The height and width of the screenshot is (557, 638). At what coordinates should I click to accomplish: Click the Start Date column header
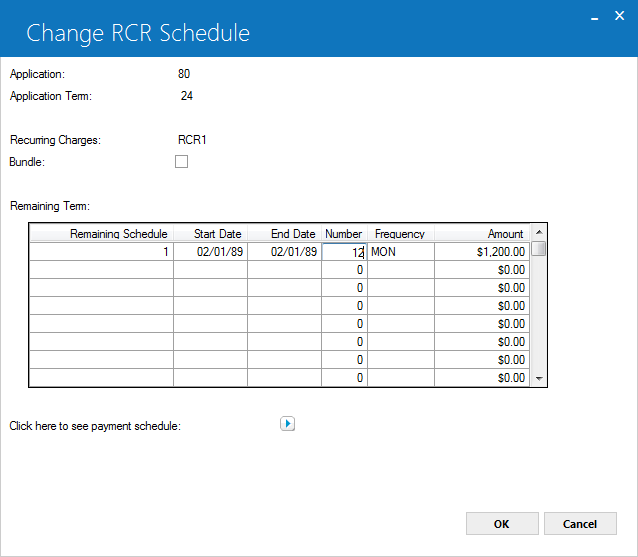(210, 234)
